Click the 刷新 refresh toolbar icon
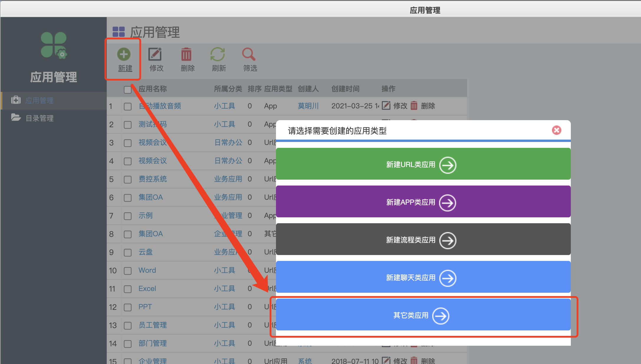The width and height of the screenshot is (641, 364). click(x=218, y=54)
